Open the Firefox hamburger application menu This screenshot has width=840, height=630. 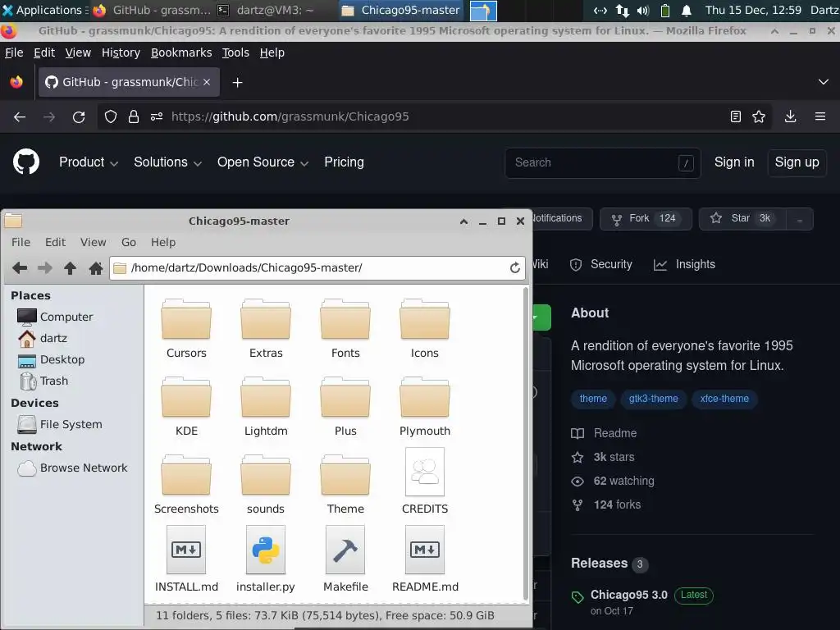point(820,116)
